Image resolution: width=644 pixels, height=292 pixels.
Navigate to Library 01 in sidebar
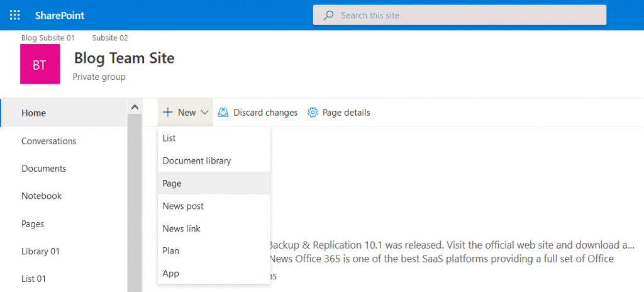[40, 251]
